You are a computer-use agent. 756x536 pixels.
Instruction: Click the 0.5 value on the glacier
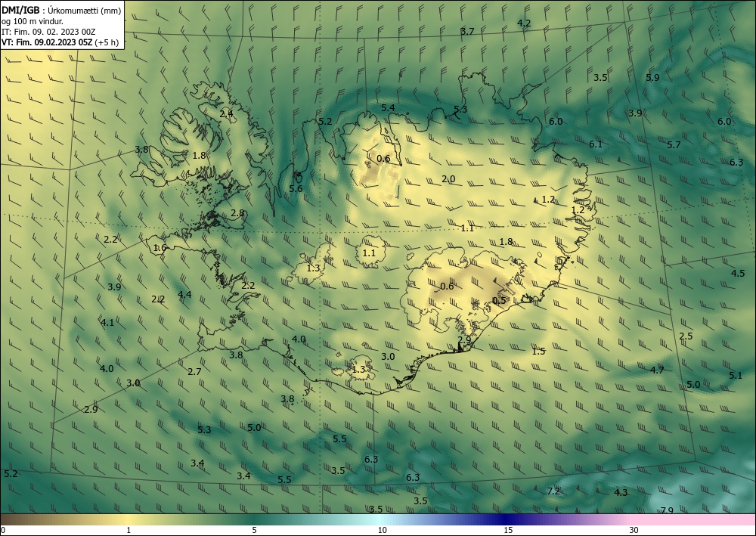[x=499, y=300]
